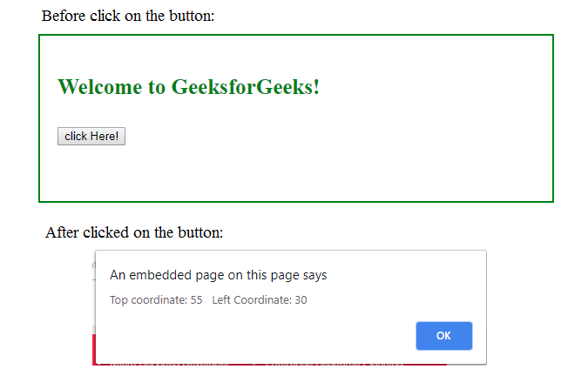Click OK in the alert dialog
This screenshot has width=588, height=376.
(x=443, y=336)
